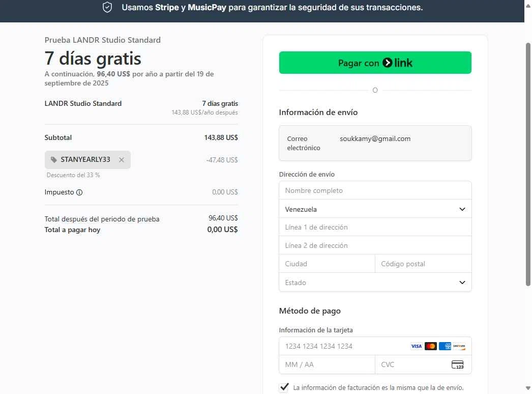Click the 0,00 US$ total today amount
This screenshot has width=532, height=394.
pyautogui.click(x=222, y=230)
